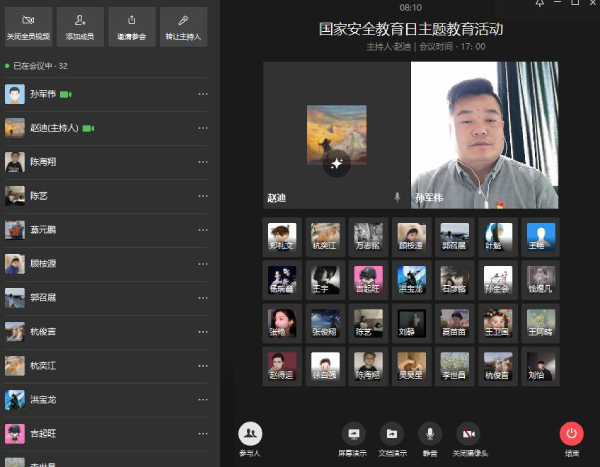The width and height of the screenshot is (600, 467).
Task: Select 转让主持人 to transfer host
Action: tap(183, 26)
